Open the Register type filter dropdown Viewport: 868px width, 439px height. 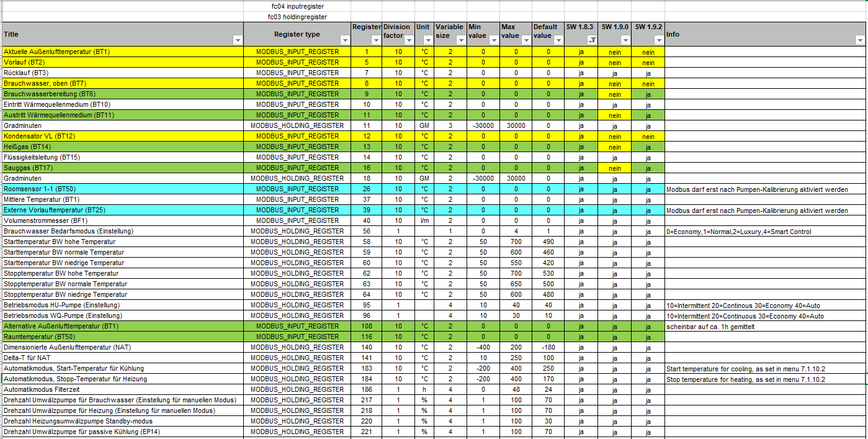345,40
